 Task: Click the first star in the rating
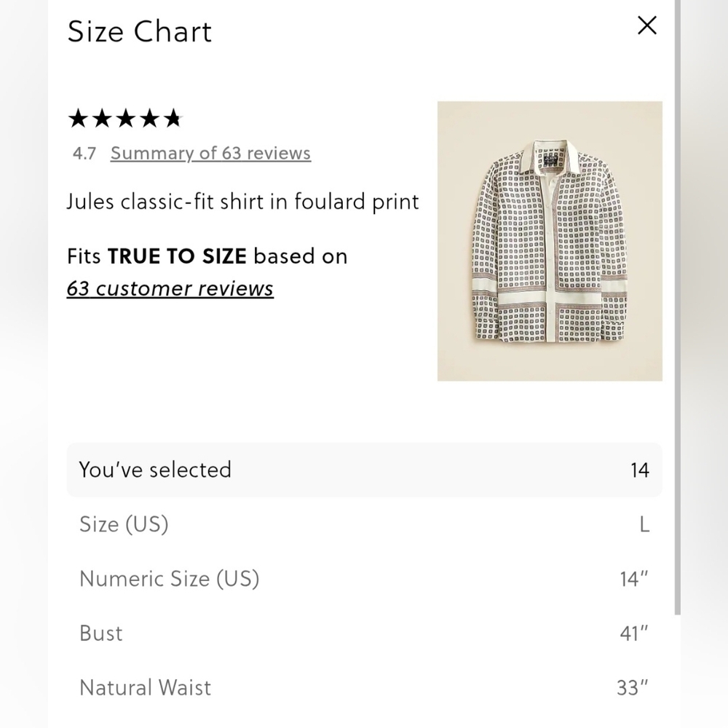[x=78, y=119]
